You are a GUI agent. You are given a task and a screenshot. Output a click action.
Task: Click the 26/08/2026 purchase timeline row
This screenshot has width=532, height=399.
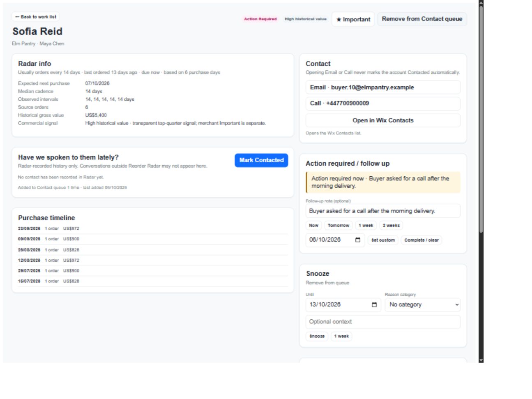[x=153, y=250]
